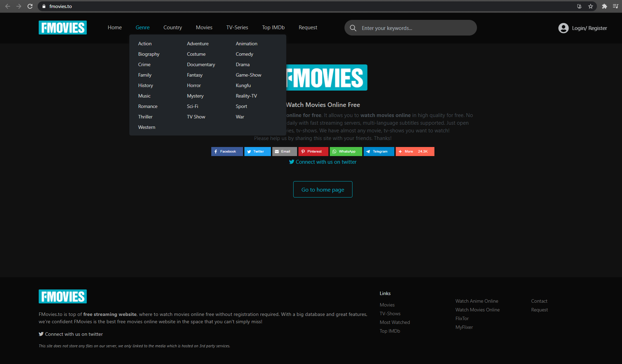Select Thriller genre
The image size is (622, 364).
145,117
